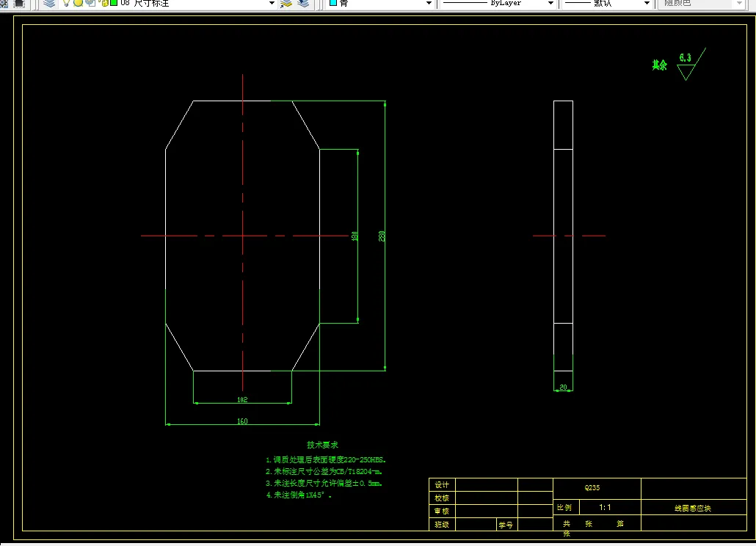Toggle the layer lock padlock icon
This screenshot has width=756, height=546.
[104, 3]
